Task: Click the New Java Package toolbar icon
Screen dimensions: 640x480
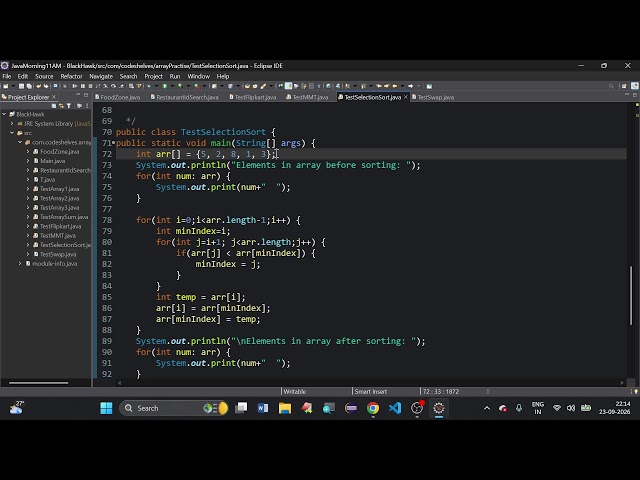Action: click(214, 86)
